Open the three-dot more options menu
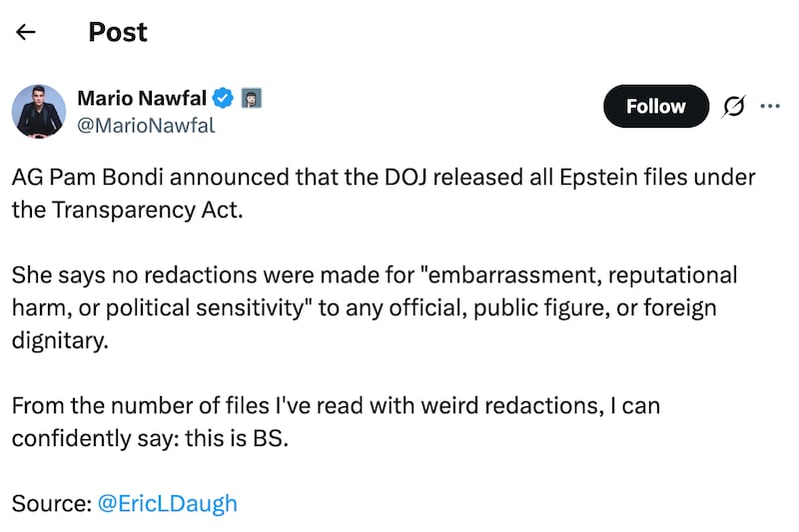799x532 pixels. 770,107
